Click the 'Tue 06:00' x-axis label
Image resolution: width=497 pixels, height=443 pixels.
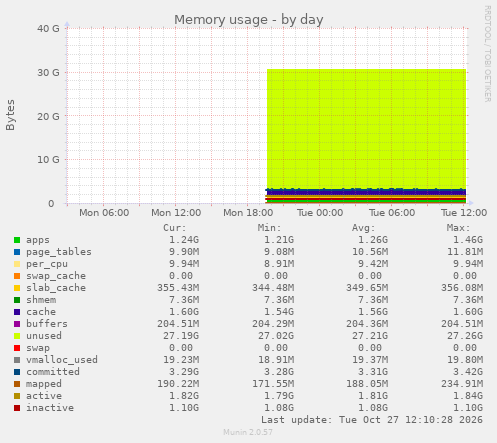click(x=392, y=213)
